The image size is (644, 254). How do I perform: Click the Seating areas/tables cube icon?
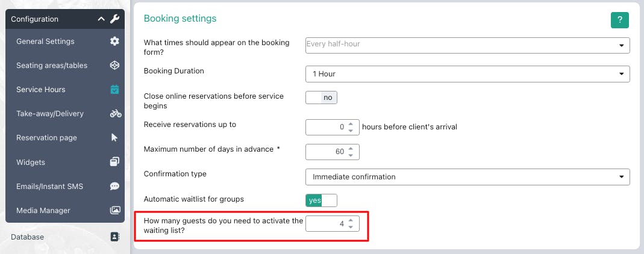point(114,66)
